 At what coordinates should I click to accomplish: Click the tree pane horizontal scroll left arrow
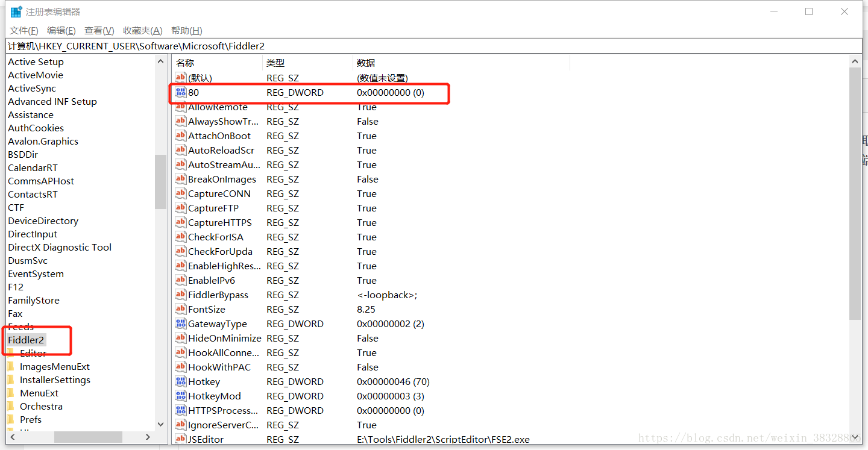coord(11,437)
